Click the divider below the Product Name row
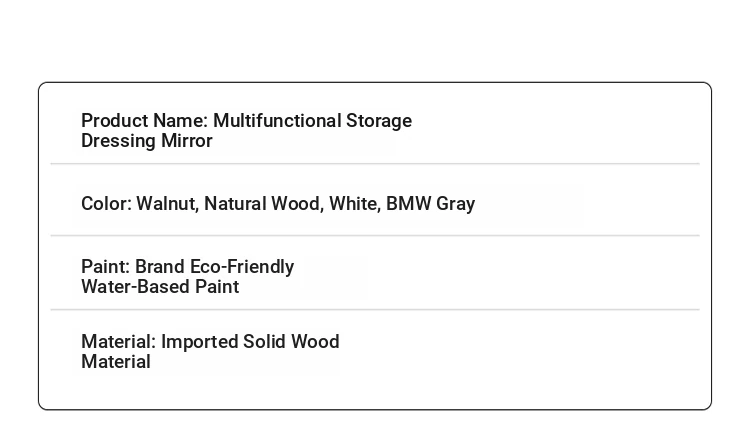The image size is (750, 443). coord(375,163)
